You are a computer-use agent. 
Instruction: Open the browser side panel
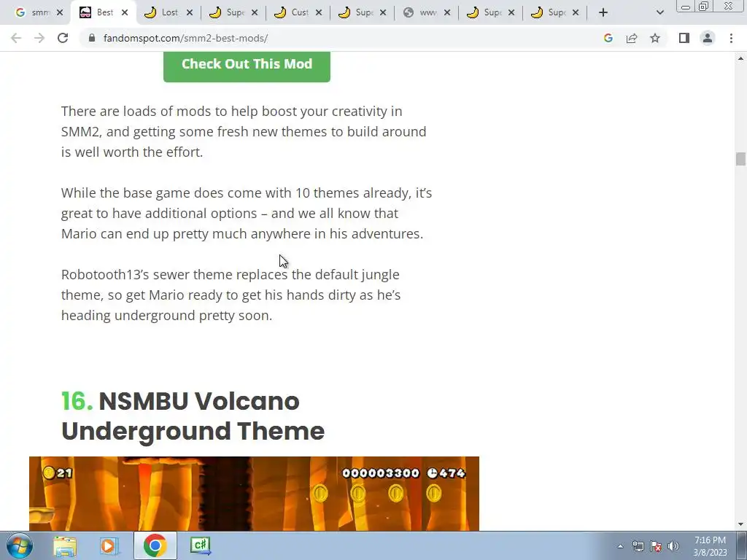click(684, 38)
